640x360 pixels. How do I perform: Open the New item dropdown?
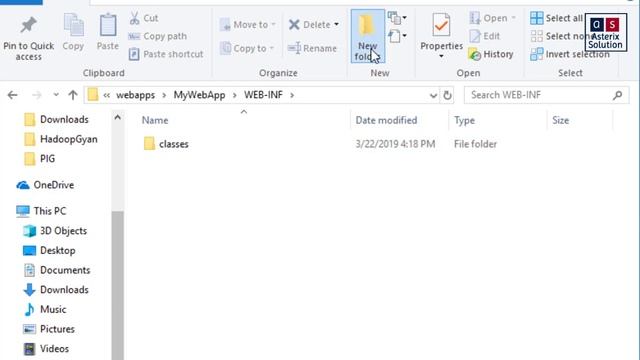tap(397, 18)
